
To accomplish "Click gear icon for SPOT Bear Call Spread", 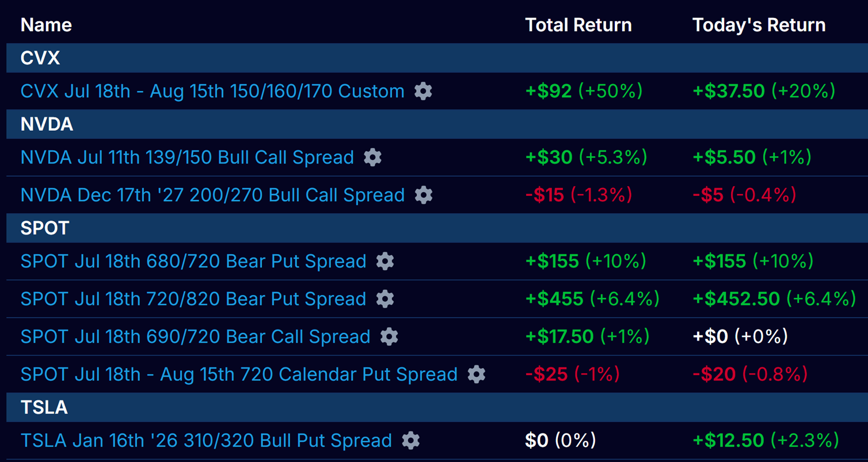I will tap(389, 336).
